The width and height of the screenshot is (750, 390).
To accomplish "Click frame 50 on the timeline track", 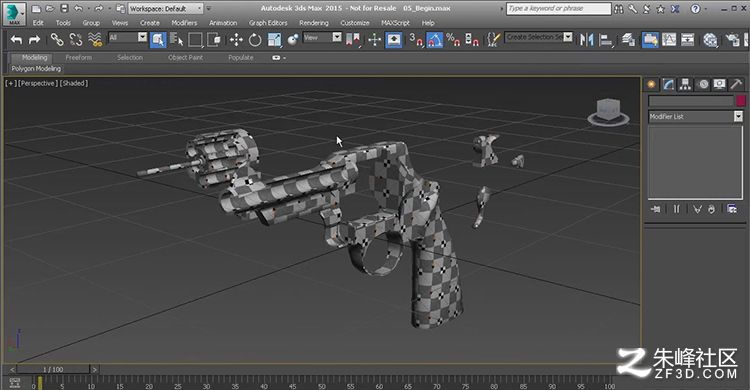I will point(321,384).
